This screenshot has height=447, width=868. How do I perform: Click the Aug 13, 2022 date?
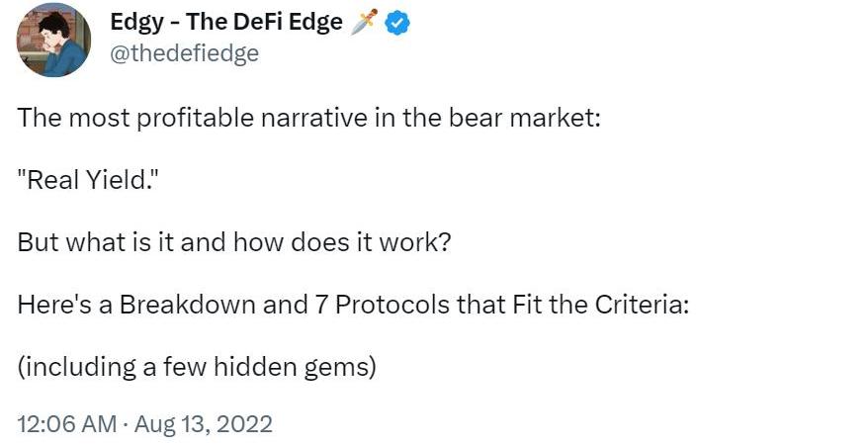pyautogui.click(x=207, y=424)
